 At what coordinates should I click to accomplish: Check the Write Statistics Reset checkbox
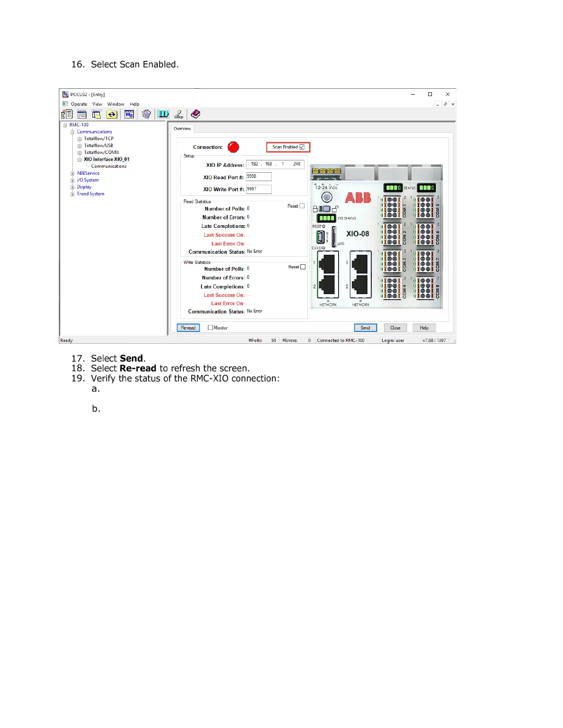pos(303,267)
